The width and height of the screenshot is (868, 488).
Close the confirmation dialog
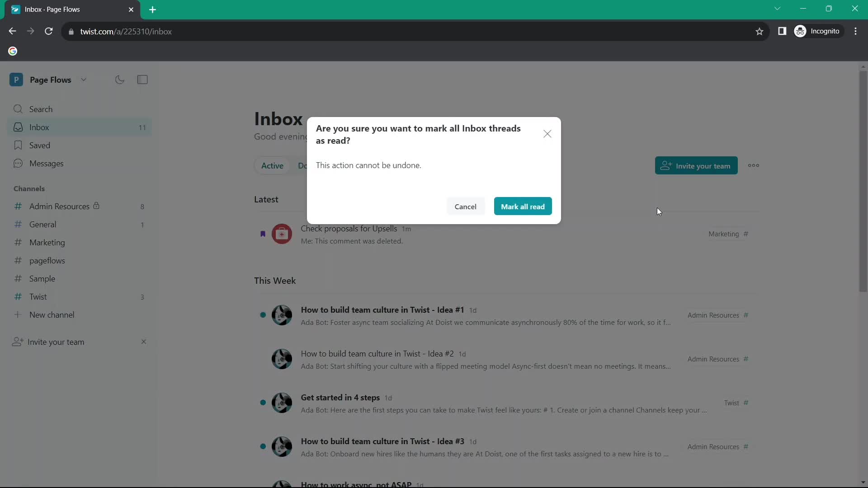tap(547, 133)
